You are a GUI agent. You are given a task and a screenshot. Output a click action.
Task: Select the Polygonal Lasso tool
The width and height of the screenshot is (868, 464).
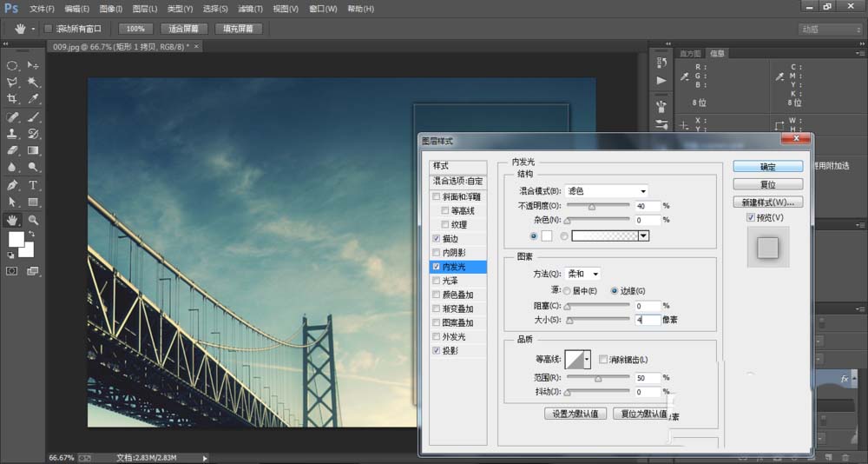click(x=12, y=82)
